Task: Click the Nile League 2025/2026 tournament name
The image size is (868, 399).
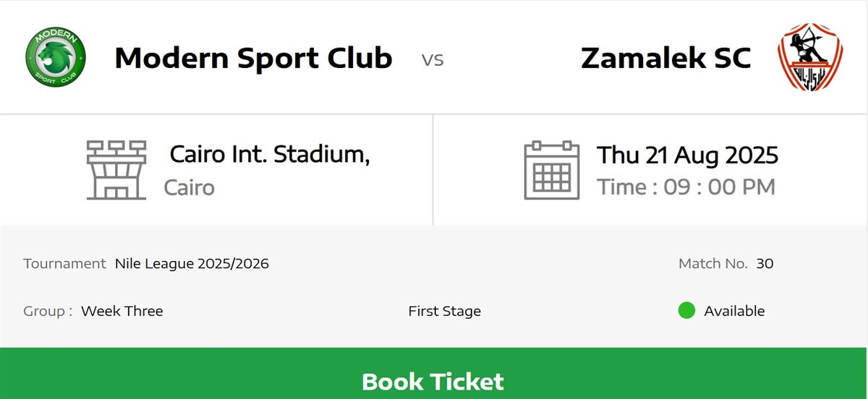Action: click(192, 264)
